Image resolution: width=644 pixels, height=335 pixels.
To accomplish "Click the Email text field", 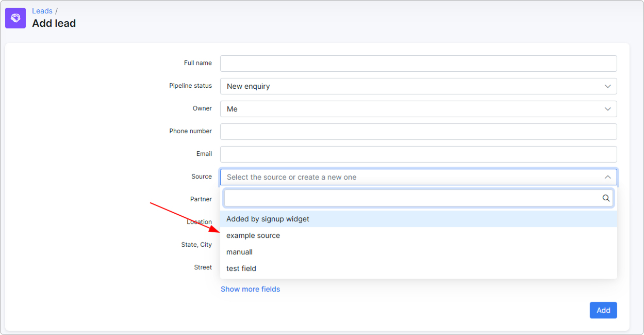I will (x=418, y=154).
